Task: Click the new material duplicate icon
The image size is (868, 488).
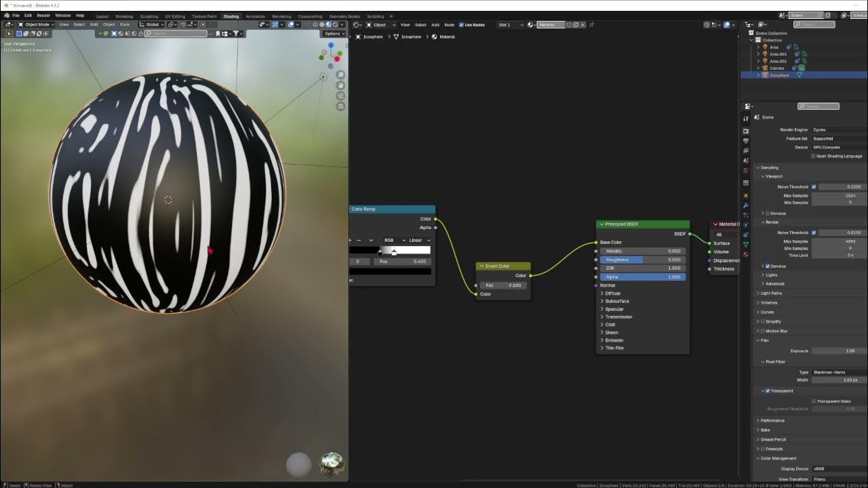Action: (x=576, y=24)
